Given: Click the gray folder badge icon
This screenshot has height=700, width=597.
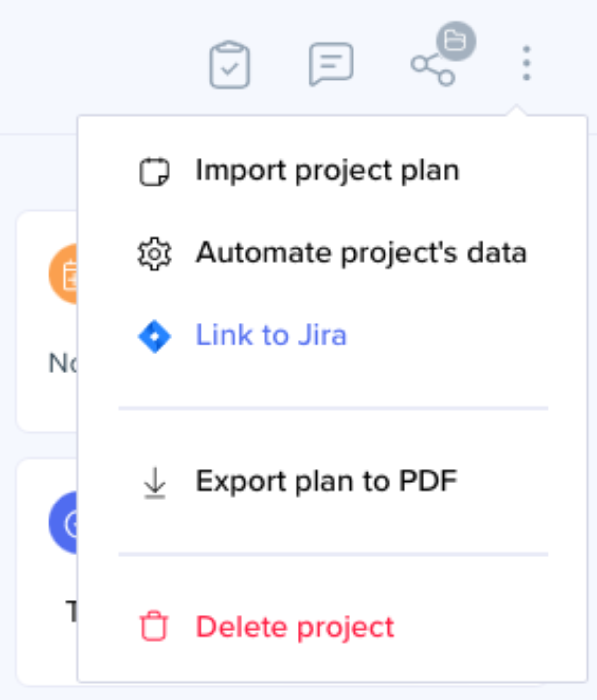Looking at the screenshot, I should coord(456,41).
